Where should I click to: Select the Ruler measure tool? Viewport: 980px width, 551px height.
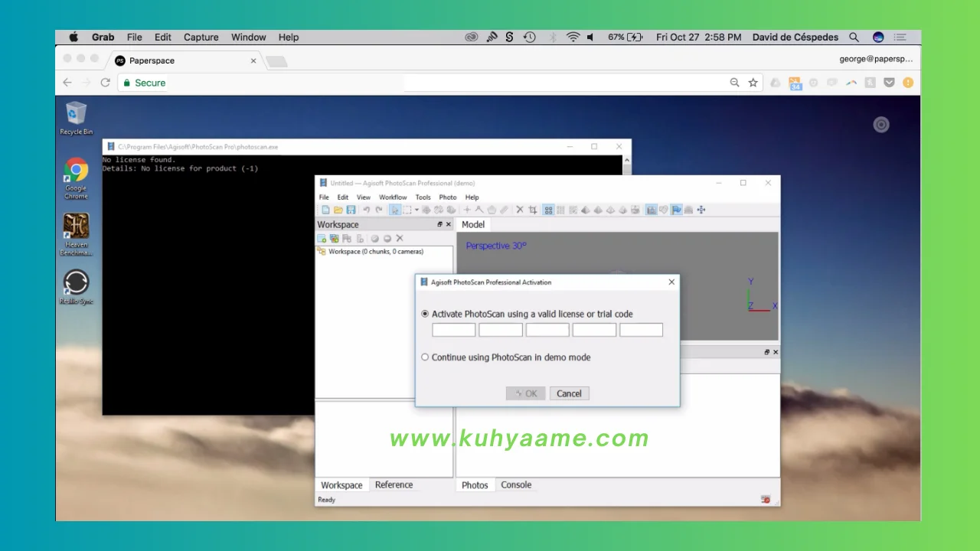505,210
